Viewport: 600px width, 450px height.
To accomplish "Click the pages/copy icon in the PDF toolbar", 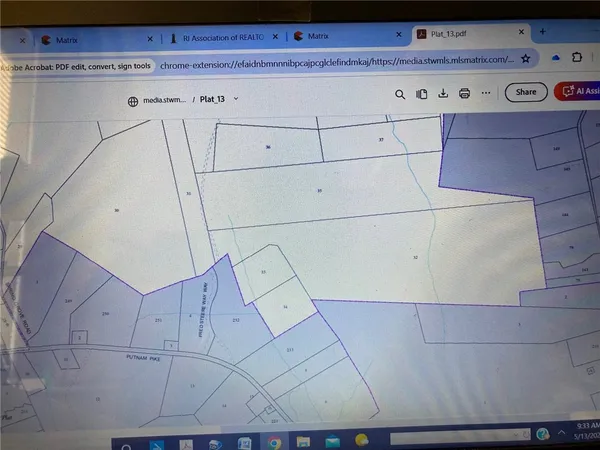I will click(422, 94).
